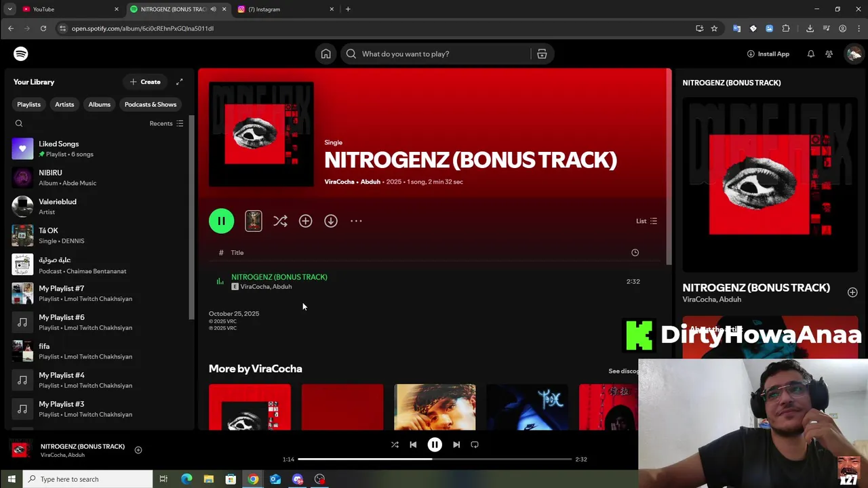This screenshot has height=488, width=868.
Task: Open new browser tab
Action: pyautogui.click(x=348, y=9)
